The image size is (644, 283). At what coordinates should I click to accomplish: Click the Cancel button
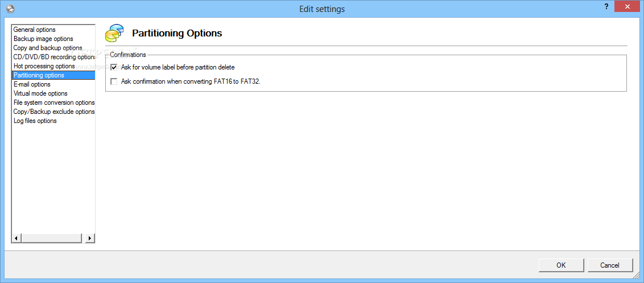click(610, 265)
